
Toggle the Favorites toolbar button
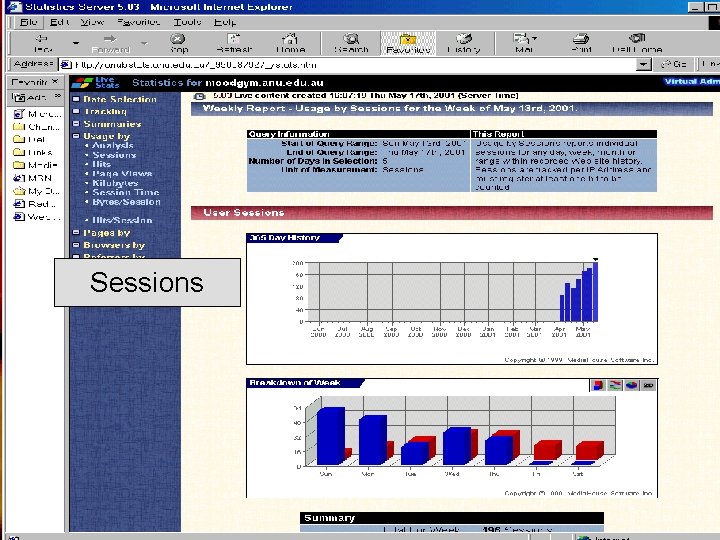click(x=408, y=43)
